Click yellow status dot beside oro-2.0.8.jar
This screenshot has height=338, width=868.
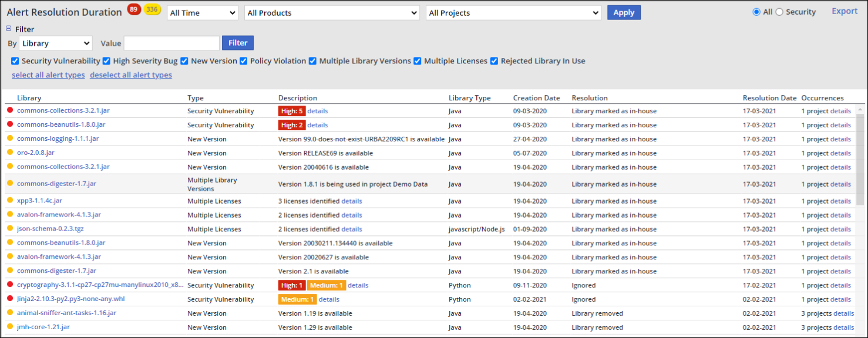click(10, 153)
